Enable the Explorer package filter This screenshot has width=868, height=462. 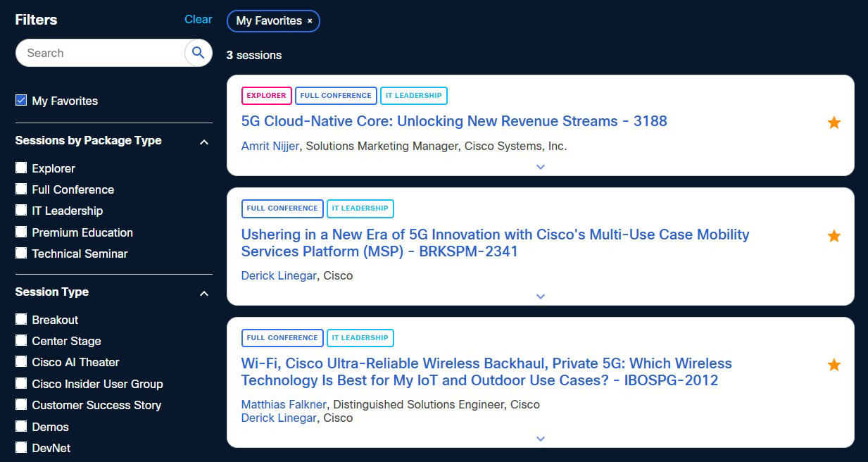click(x=21, y=168)
